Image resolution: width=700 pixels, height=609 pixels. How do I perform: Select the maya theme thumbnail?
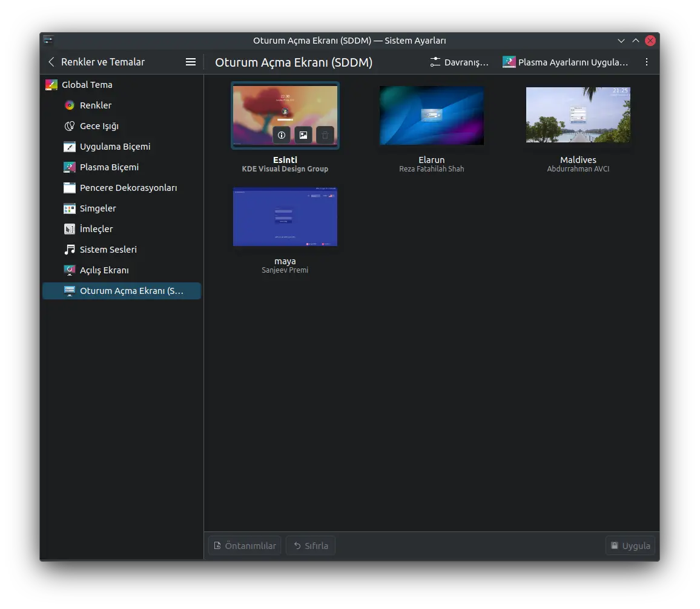(285, 217)
